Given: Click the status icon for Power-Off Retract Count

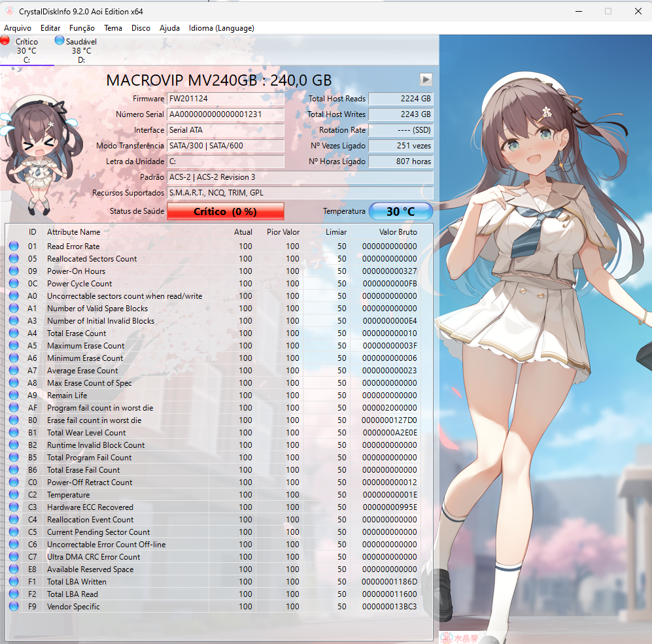Looking at the screenshot, I should click(14, 483).
